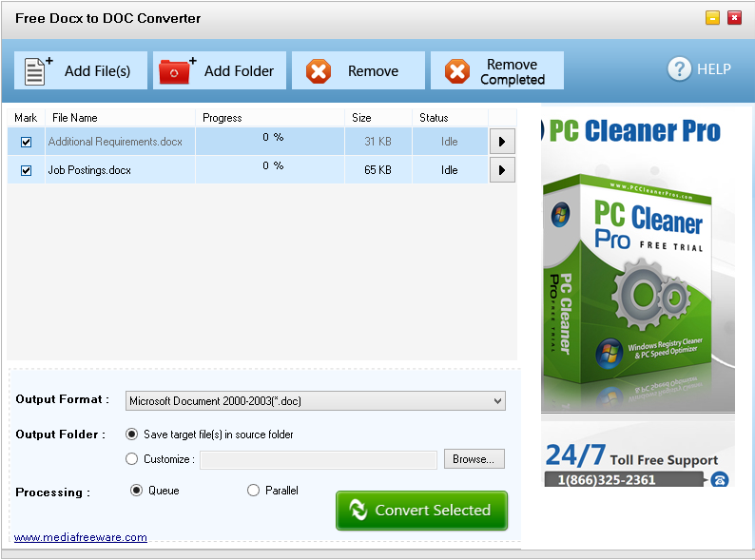Click the Status column header
Viewport: 755px width, 560px height.
(450, 118)
